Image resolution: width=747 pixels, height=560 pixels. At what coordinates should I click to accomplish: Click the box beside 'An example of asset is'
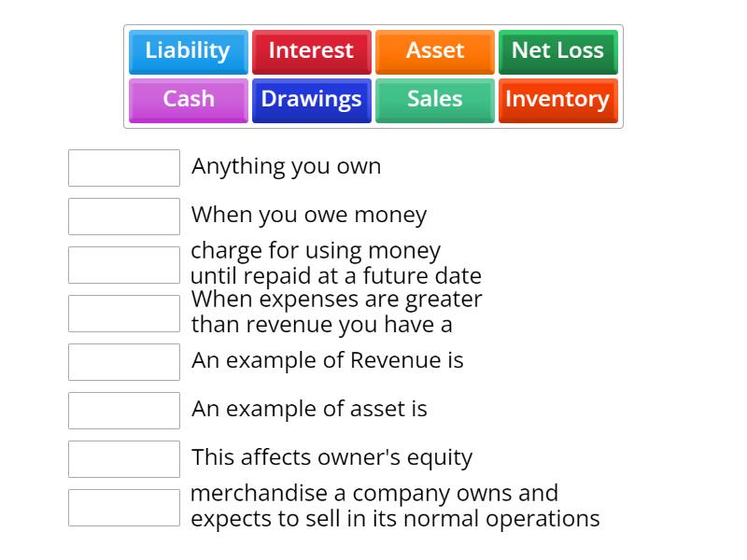tap(123, 411)
